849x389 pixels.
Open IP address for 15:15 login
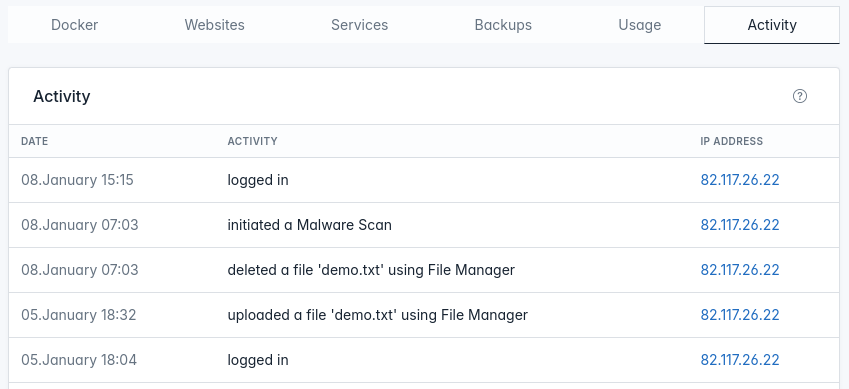tap(740, 180)
